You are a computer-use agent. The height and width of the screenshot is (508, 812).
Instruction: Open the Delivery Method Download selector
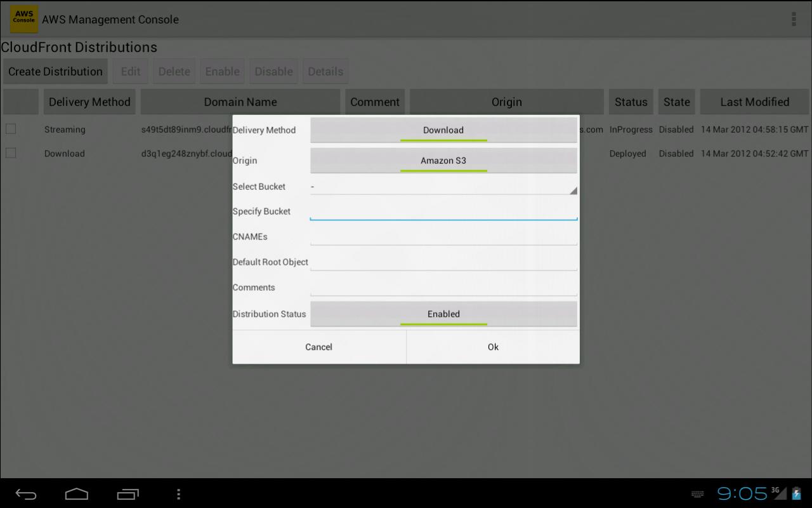(x=443, y=130)
